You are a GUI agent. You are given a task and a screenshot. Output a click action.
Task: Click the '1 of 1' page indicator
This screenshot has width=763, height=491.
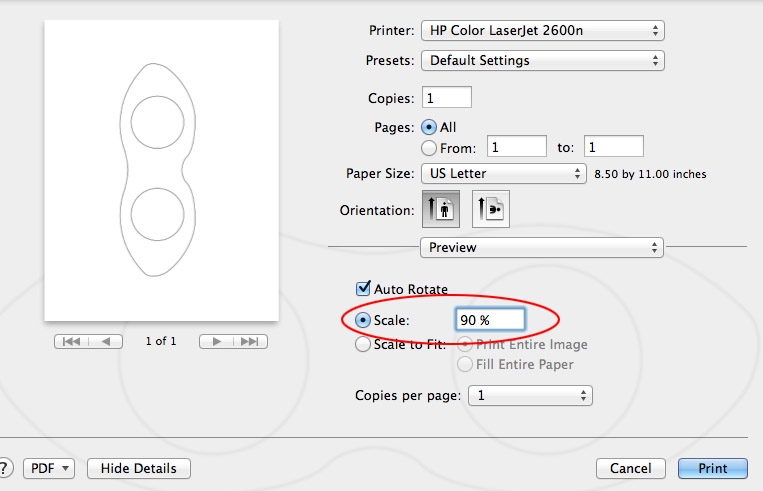pyautogui.click(x=161, y=341)
